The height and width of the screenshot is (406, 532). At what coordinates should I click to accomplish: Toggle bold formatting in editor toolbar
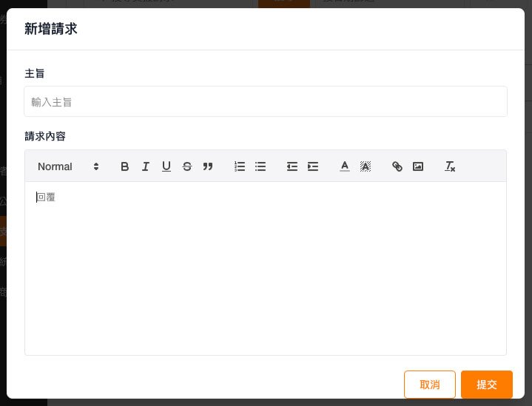(x=125, y=166)
